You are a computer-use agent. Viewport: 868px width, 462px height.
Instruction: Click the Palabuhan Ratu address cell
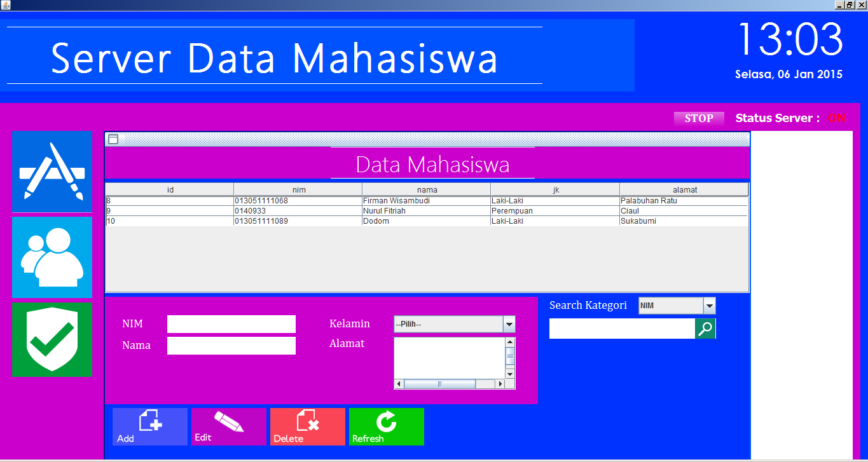pyautogui.click(x=684, y=201)
